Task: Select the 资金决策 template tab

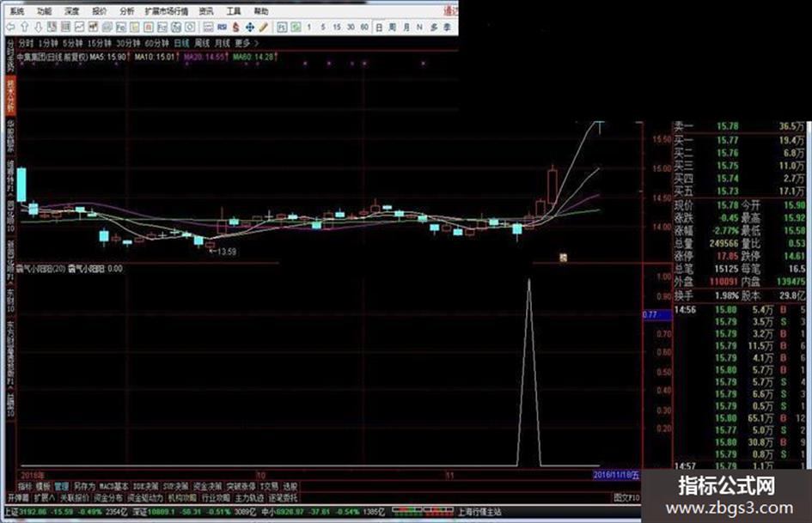Action: [x=208, y=486]
